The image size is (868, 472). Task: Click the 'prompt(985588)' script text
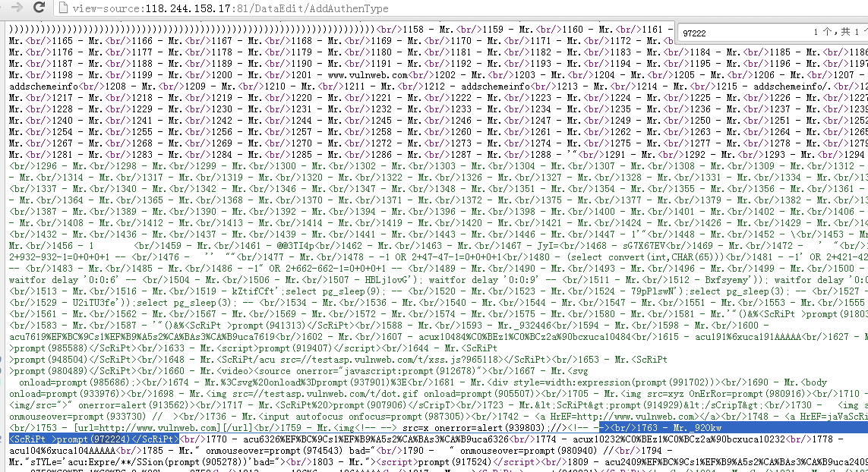[50, 348]
